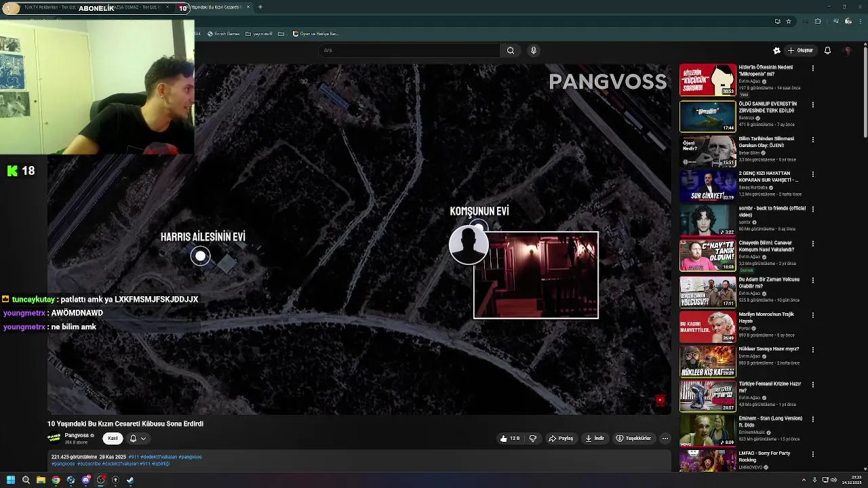This screenshot has height=488, width=868.
Task: Click the Oluştur create button
Action: pos(800,50)
